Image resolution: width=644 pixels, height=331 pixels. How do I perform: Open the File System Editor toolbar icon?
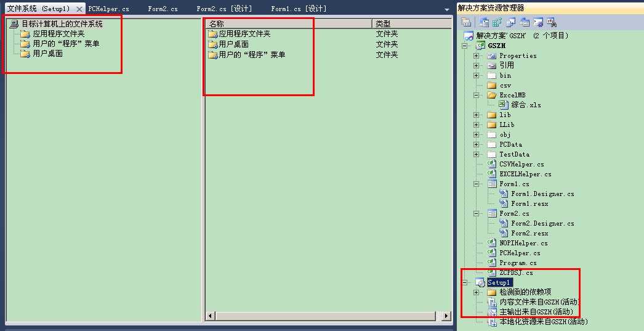click(x=485, y=22)
